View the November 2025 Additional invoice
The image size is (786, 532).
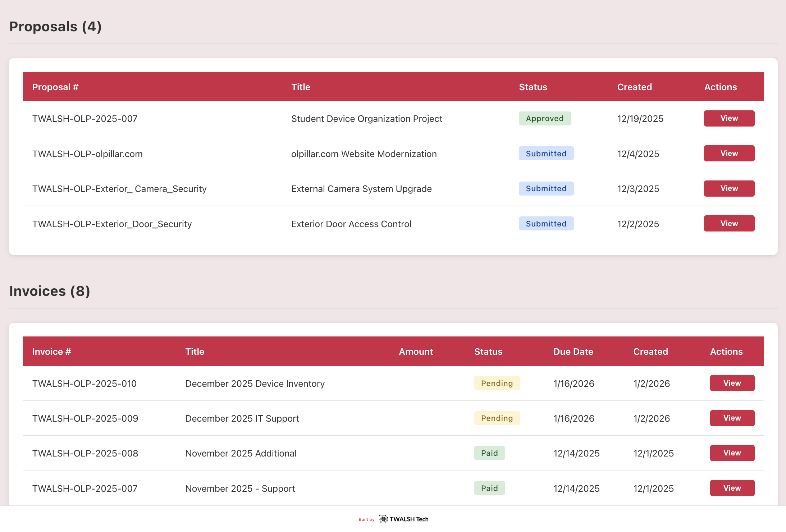click(x=732, y=453)
